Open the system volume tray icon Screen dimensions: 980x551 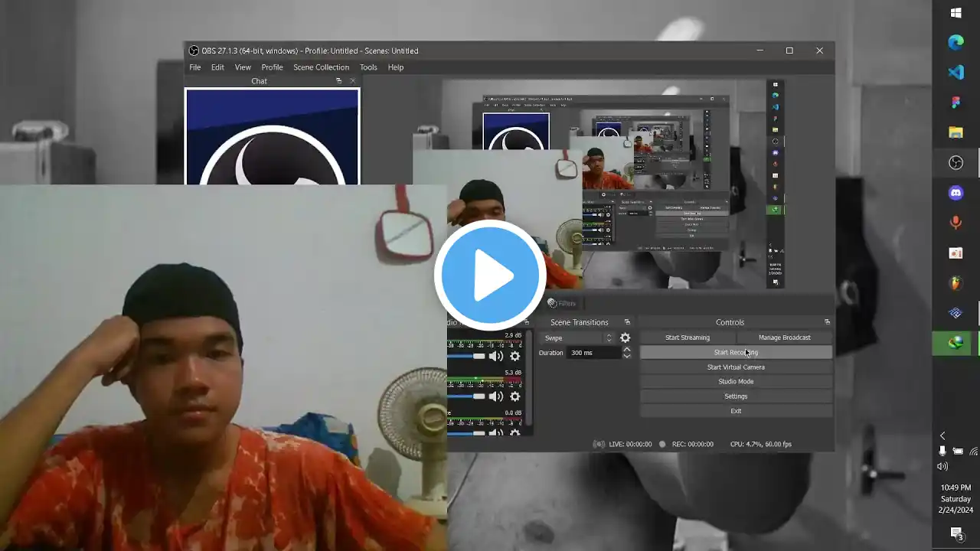[x=942, y=466]
